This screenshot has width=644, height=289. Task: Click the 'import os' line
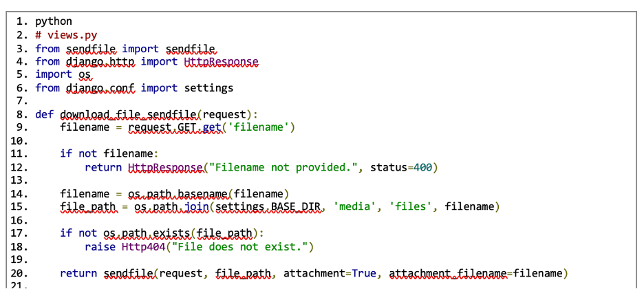59,74
